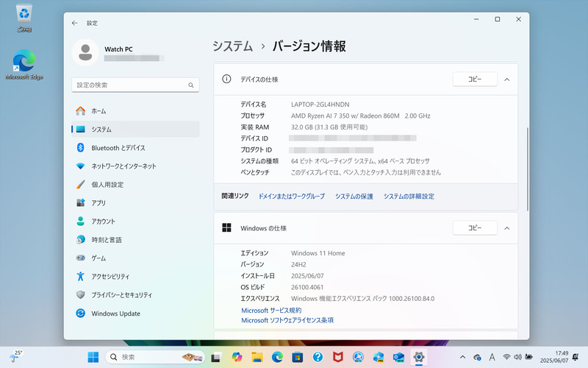Click OS build value 26100.4061
Image resolution: width=588 pixels, height=368 pixels.
[x=307, y=287]
